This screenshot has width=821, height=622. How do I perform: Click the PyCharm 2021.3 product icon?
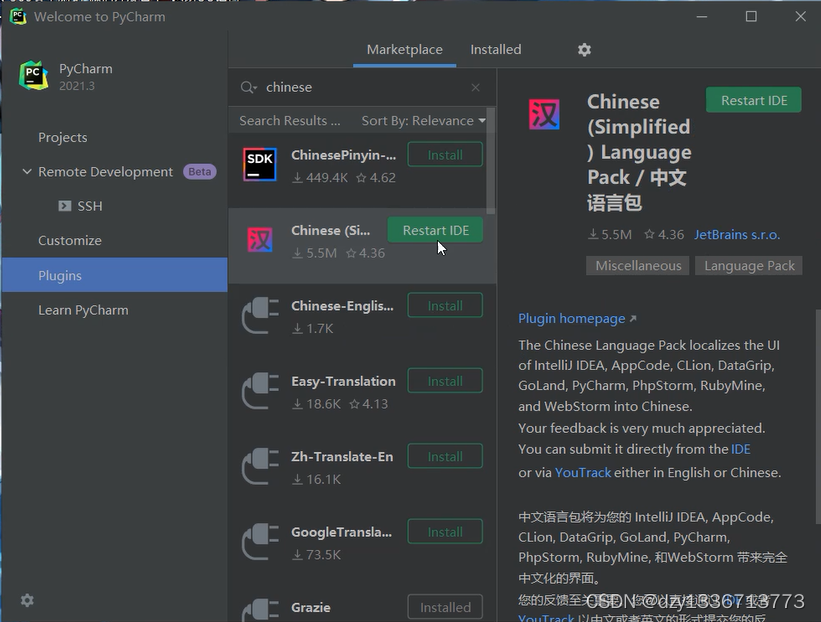(x=34, y=75)
